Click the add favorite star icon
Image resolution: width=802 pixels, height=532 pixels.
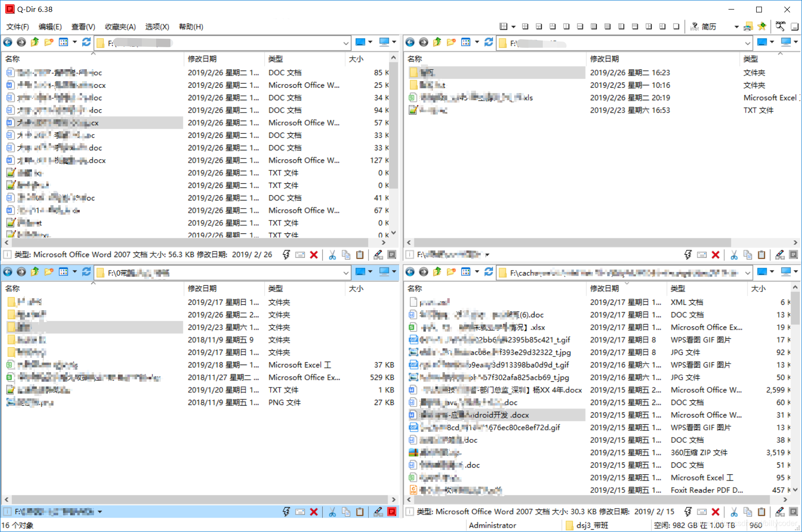762,27
